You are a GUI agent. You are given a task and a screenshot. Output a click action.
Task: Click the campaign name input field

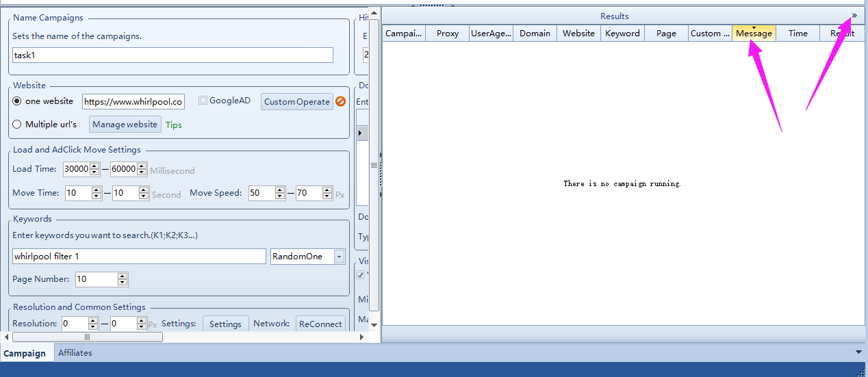click(x=173, y=55)
